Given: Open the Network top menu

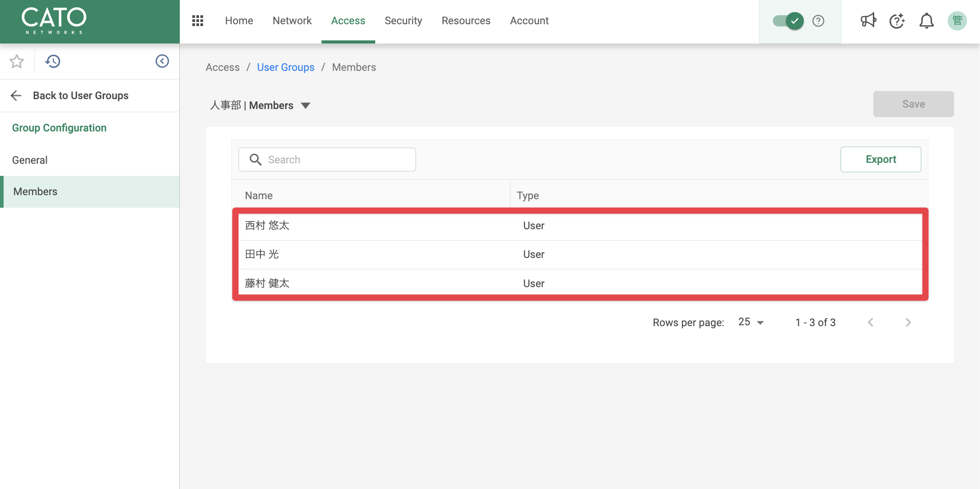Looking at the screenshot, I should pos(292,21).
